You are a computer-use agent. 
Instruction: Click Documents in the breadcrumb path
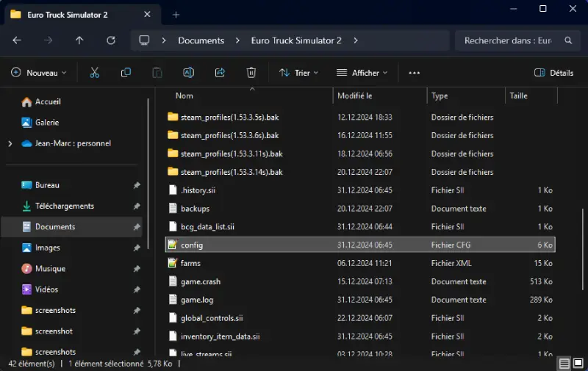click(201, 40)
